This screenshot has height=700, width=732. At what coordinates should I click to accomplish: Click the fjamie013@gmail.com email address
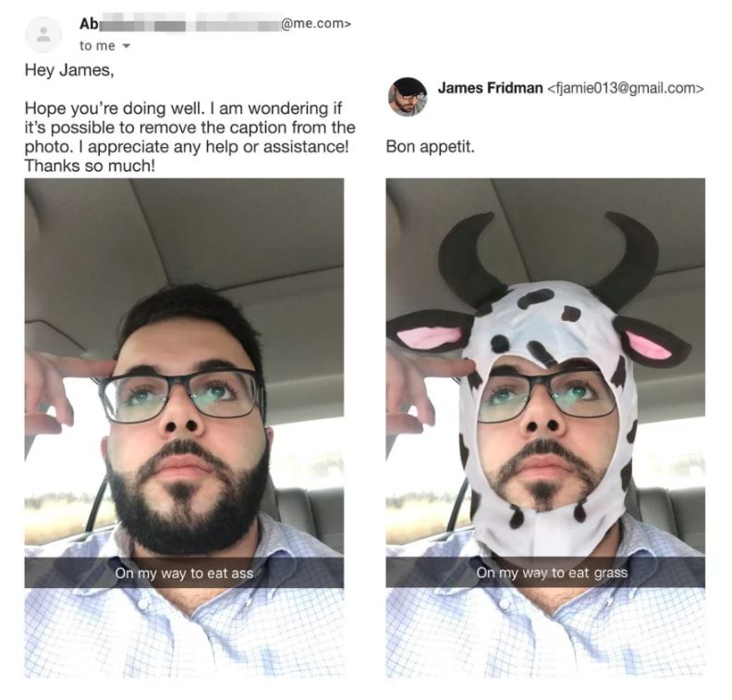(625, 88)
